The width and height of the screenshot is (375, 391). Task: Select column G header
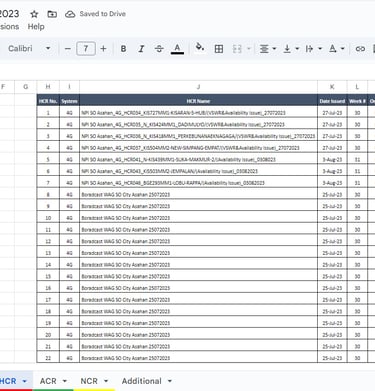pyautogui.click(x=26, y=87)
